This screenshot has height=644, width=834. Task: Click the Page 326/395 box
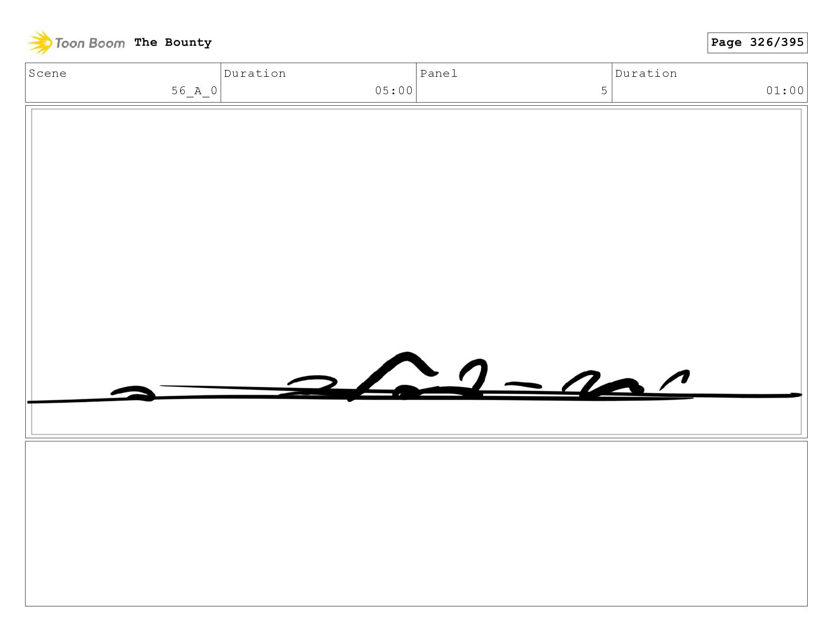(757, 43)
